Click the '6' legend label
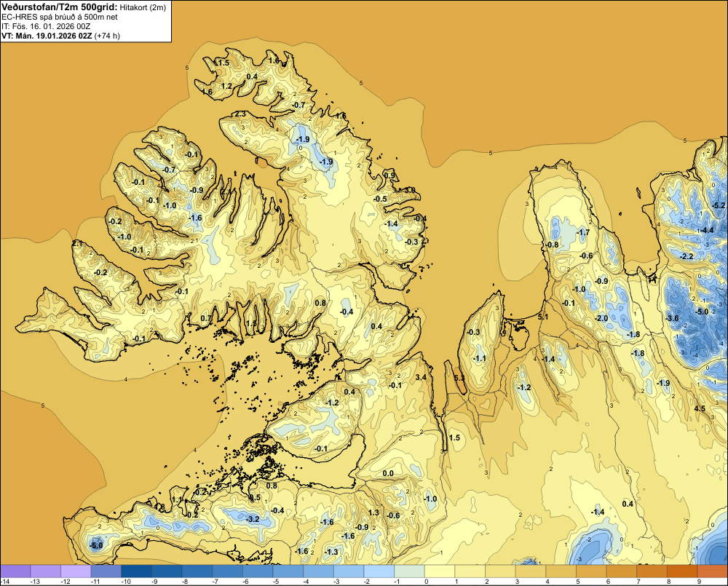The width and height of the screenshot is (728, 586). click(x=608, y=582)
